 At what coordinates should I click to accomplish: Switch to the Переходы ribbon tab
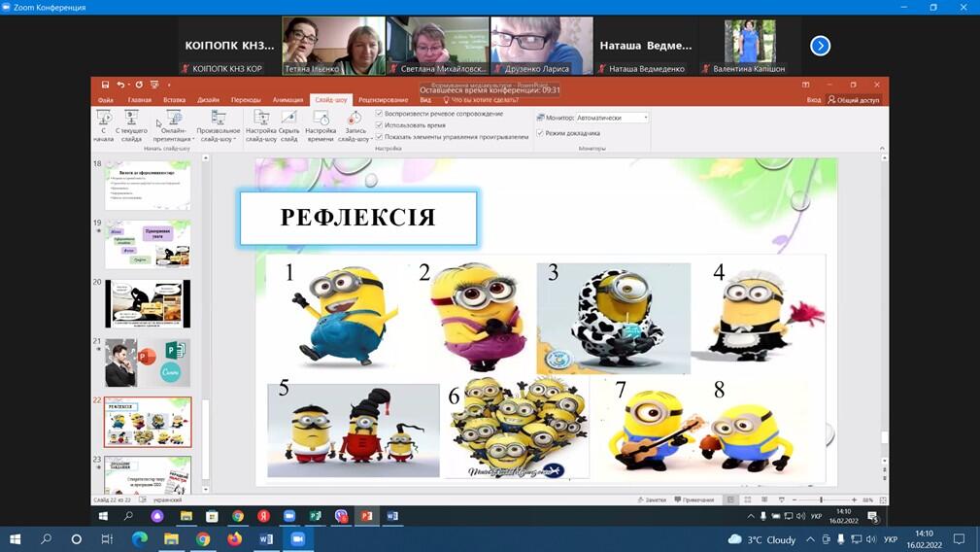pos(246,100)
